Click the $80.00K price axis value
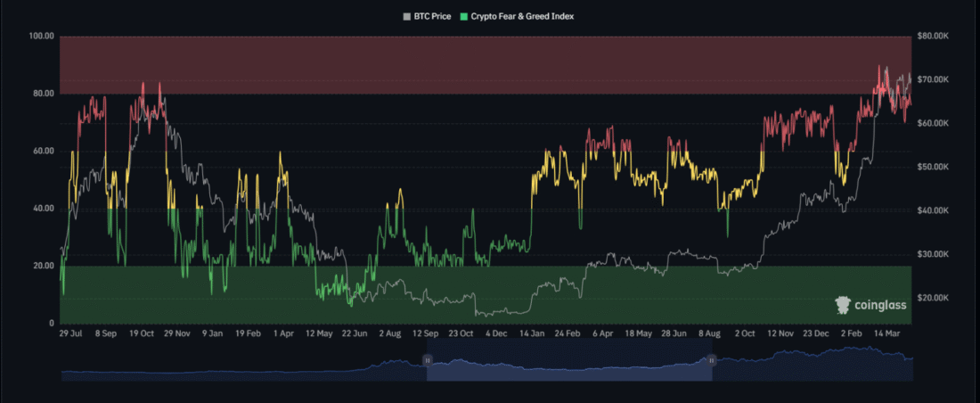The height and width of the screenshot is (403, 980). [933, 37]
